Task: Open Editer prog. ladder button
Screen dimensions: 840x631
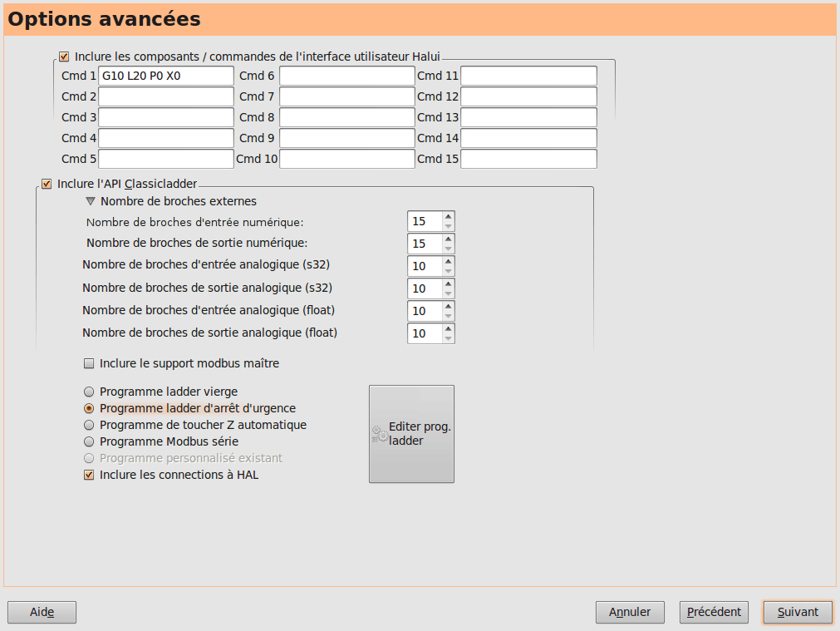Action: [411, 434]
